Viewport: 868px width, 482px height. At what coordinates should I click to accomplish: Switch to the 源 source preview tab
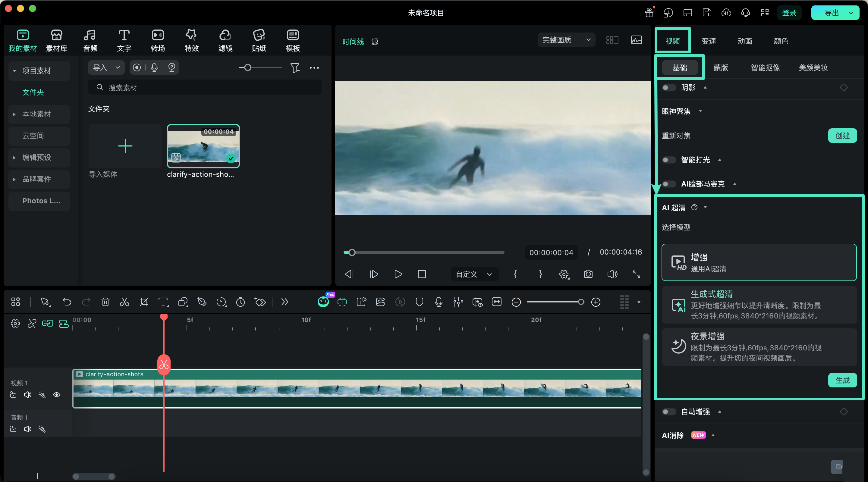coord(375,42)
